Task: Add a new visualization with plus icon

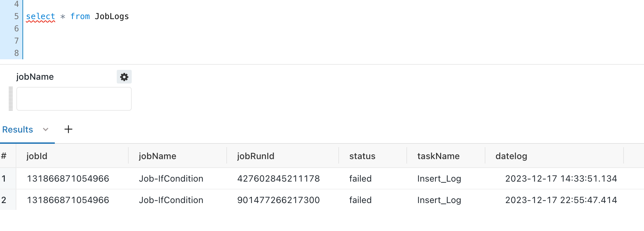Action: click(68, 129)
